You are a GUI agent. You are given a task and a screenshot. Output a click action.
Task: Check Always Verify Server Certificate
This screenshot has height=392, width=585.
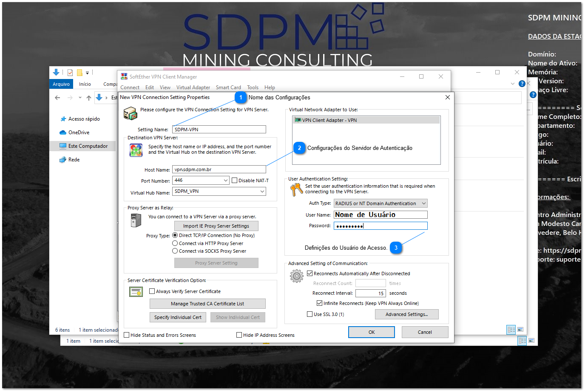(152, 291)
